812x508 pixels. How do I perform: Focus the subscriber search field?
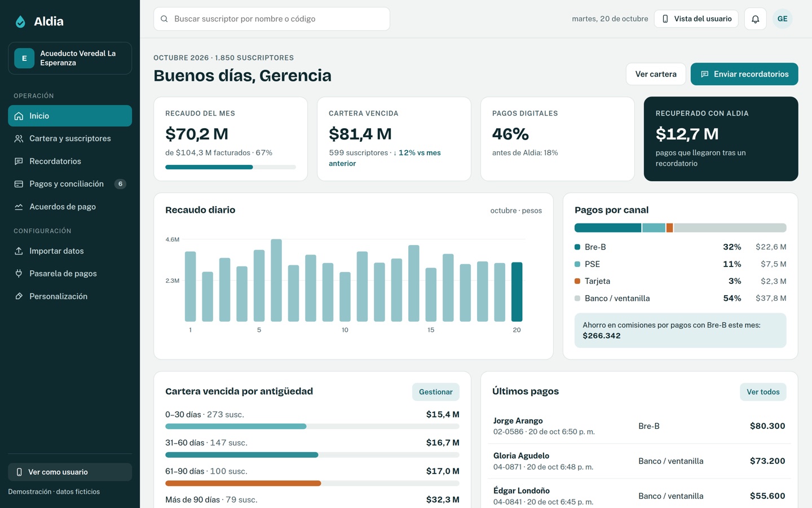tap(272, 19)
